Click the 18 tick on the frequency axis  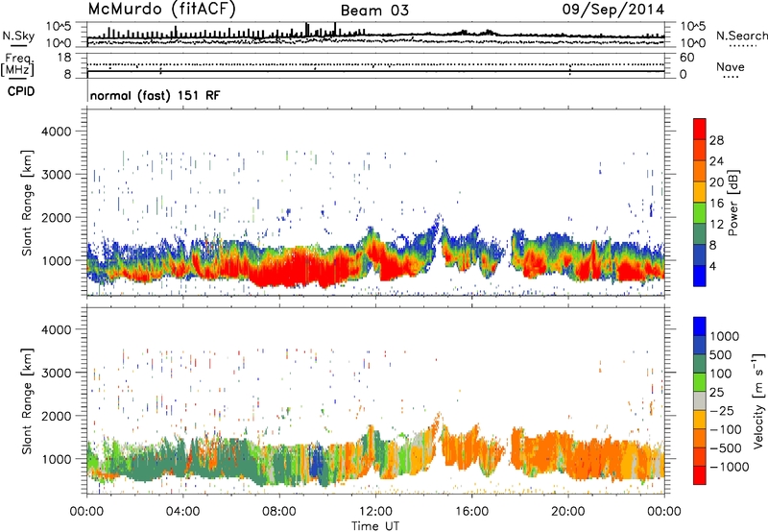[x=63, y=58]
